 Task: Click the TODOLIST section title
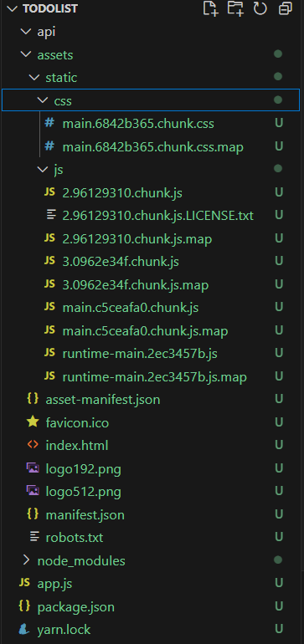click(x=50, y=8)
